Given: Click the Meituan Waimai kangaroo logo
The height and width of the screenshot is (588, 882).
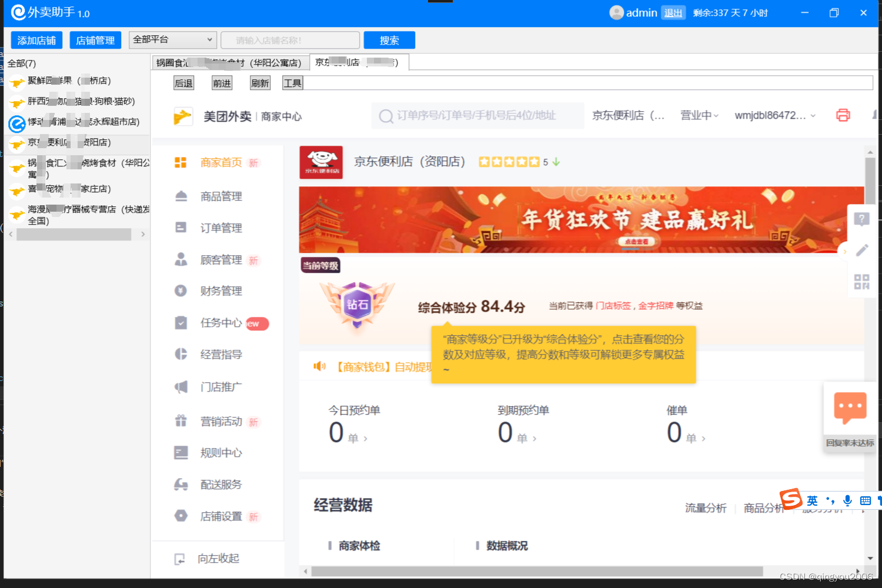Looking at the screenshot, I should [183, 115].
